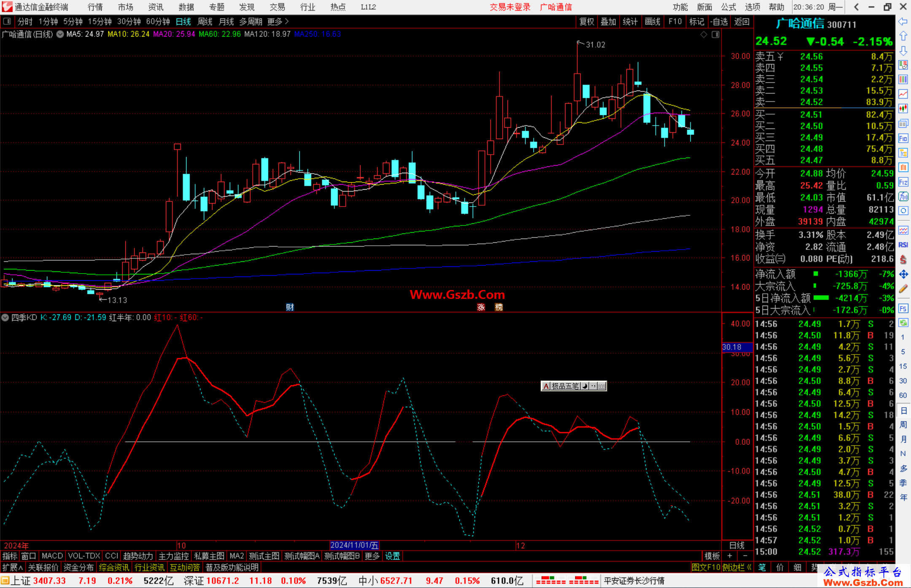Screen dimensions: 911x588
Task: Click the stacked windows sidebar icon
Action: pyautogui.click(x=903, y=124)
